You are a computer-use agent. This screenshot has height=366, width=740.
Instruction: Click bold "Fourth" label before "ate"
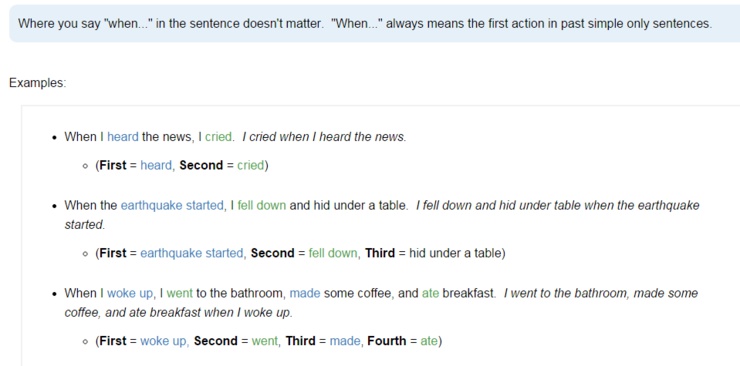point(387,341)
